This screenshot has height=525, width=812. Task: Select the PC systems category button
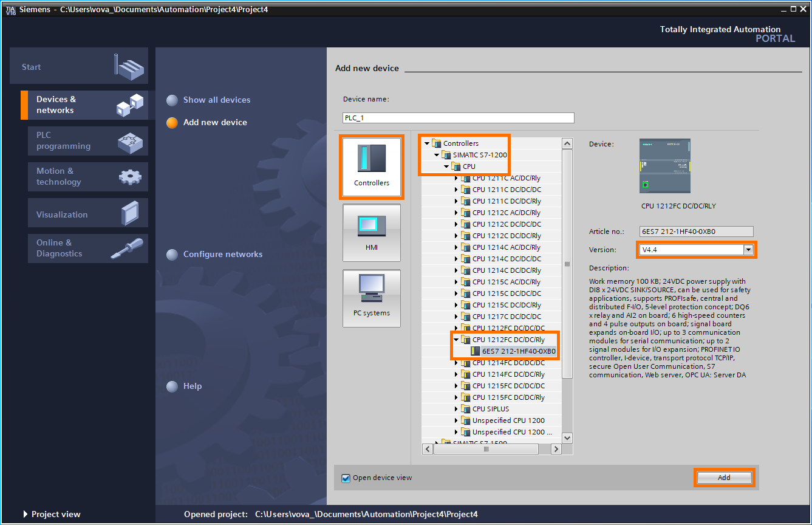click(372, 298)
